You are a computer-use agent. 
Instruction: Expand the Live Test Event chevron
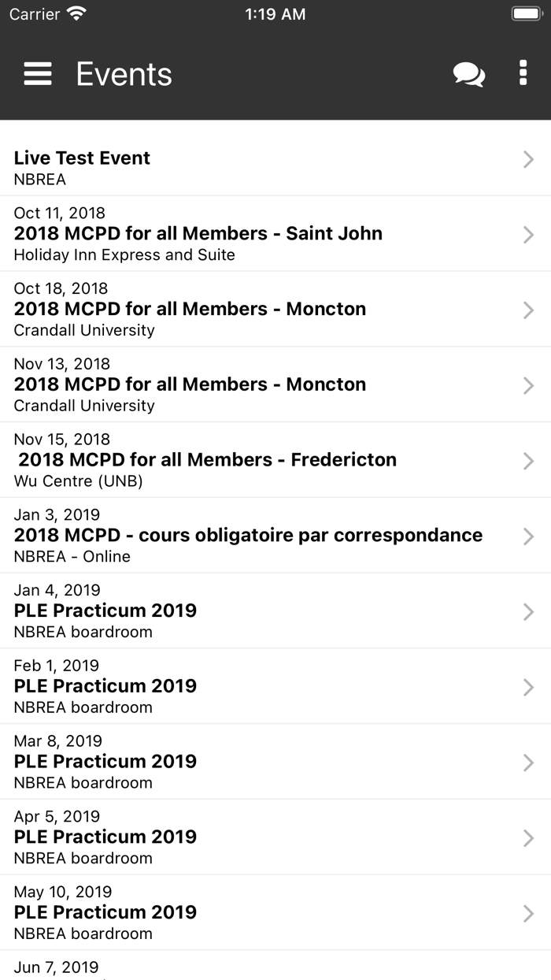coord(528,159)
